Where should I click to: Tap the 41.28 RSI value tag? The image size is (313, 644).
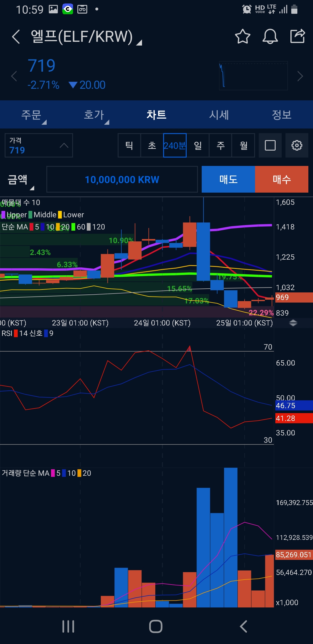pos(294,418)
